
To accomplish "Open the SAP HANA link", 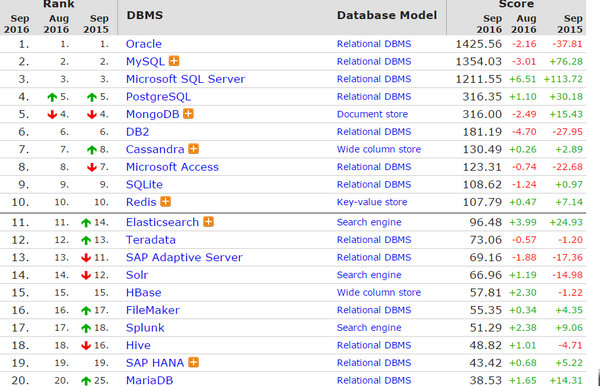I will (x=155, y=363).
